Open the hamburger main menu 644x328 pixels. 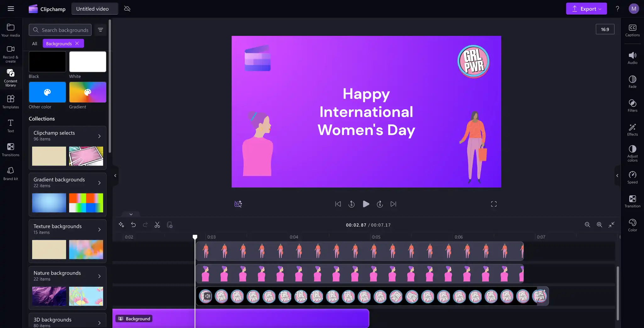[11, 8]
